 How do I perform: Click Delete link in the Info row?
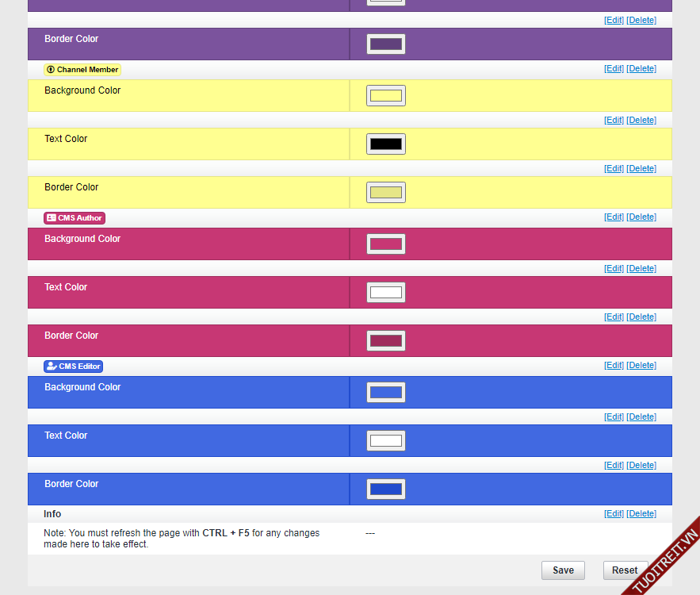[x=641, y=514]
